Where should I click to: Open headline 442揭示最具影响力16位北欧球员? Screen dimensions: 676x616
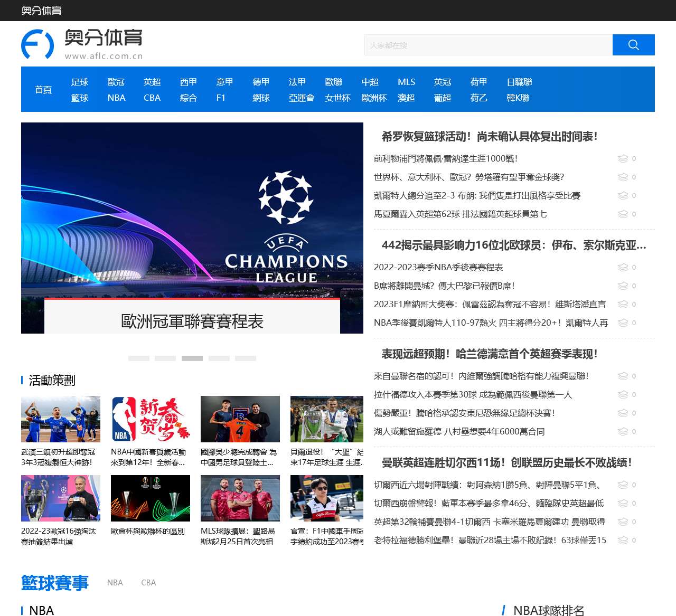pyautogui.click(x=514, y=245)
